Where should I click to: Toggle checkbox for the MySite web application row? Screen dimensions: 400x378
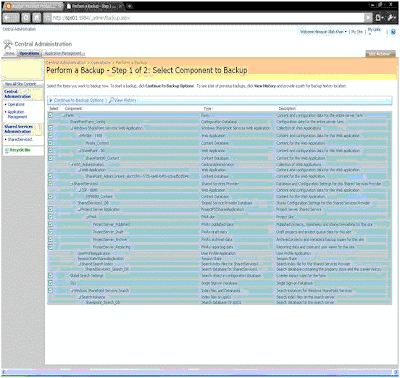[51, 136]
